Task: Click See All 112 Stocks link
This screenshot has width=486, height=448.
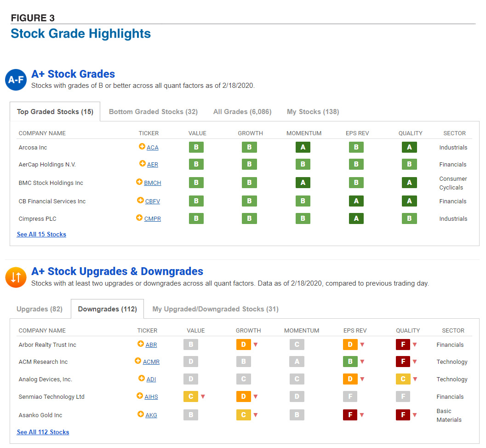Action: 43,432
